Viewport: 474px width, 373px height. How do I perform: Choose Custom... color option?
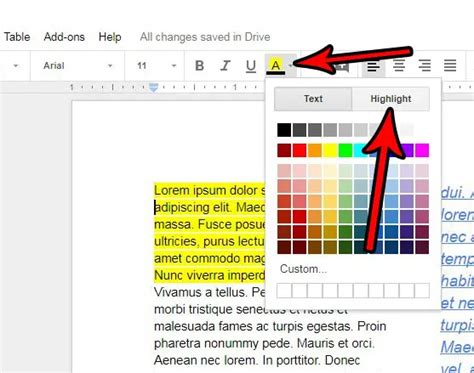pyautogui.click(x=303, y=269)
